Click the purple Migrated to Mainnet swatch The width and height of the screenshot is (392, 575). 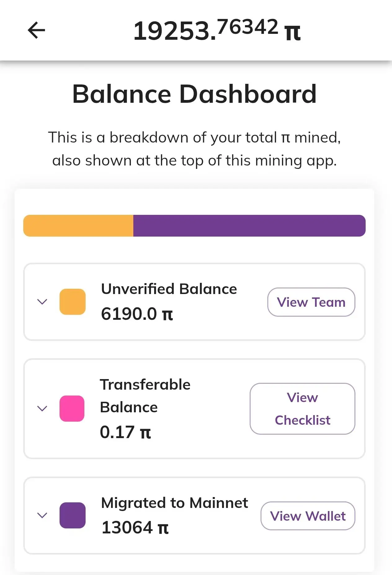(73, 515)
